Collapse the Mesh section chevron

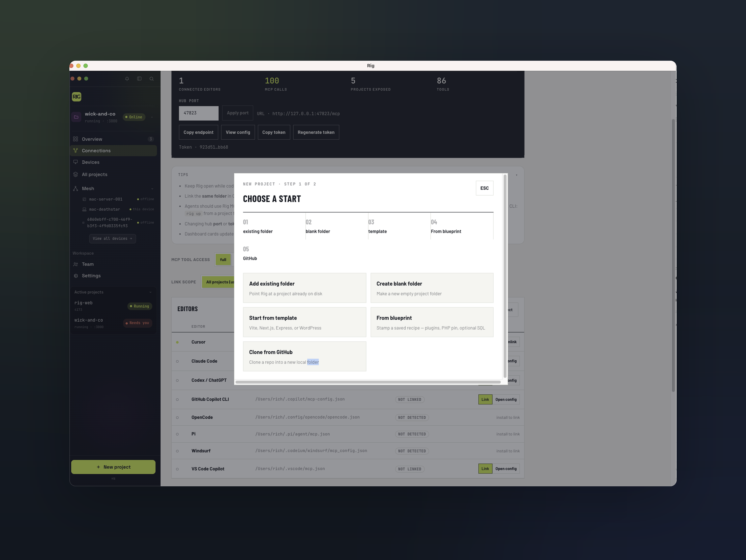coord(152,188)
